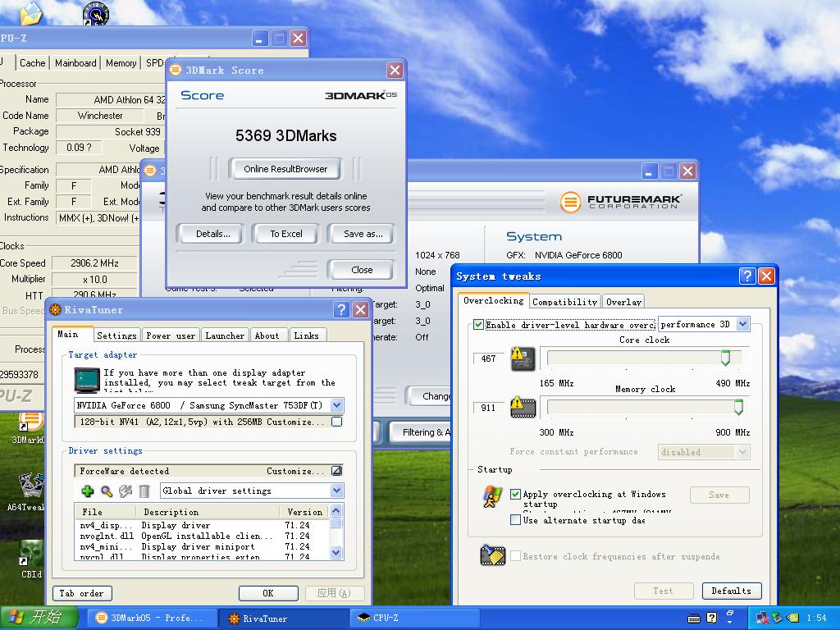Image resolution: width=840 pixels, height=630 pixels.
Task: Switch to the Compatibility tab in System tweaks
Action: click(564, 302)
